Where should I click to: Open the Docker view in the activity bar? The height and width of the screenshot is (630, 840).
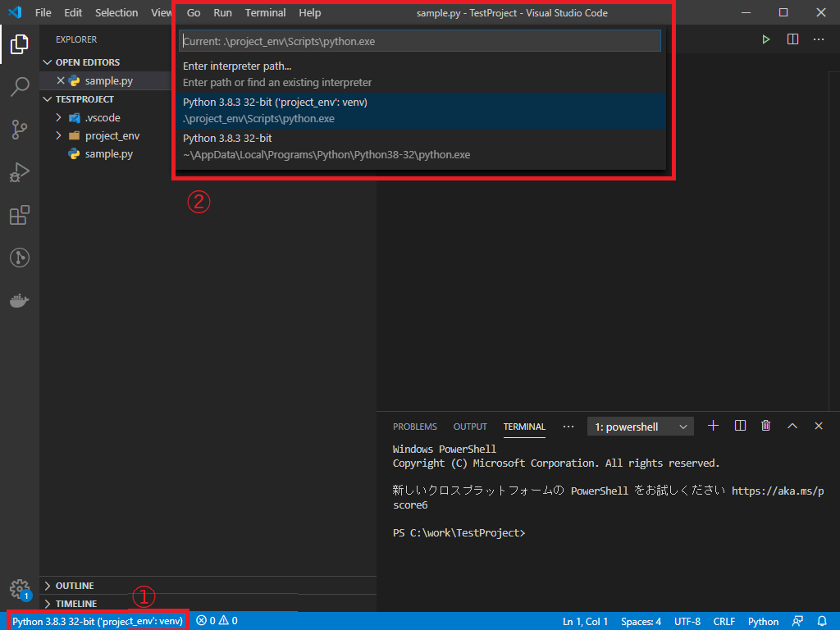tap(20, 300)
